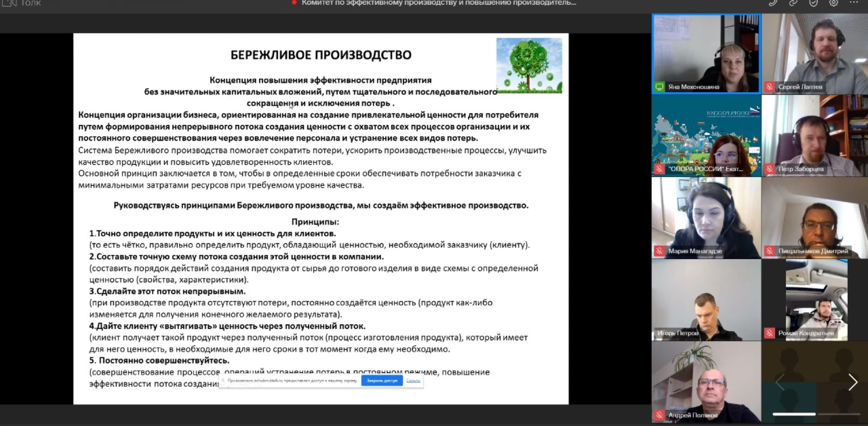
Task: Click muted mic icon on Роман Кондратьев tile
Action: coord(769,333)
